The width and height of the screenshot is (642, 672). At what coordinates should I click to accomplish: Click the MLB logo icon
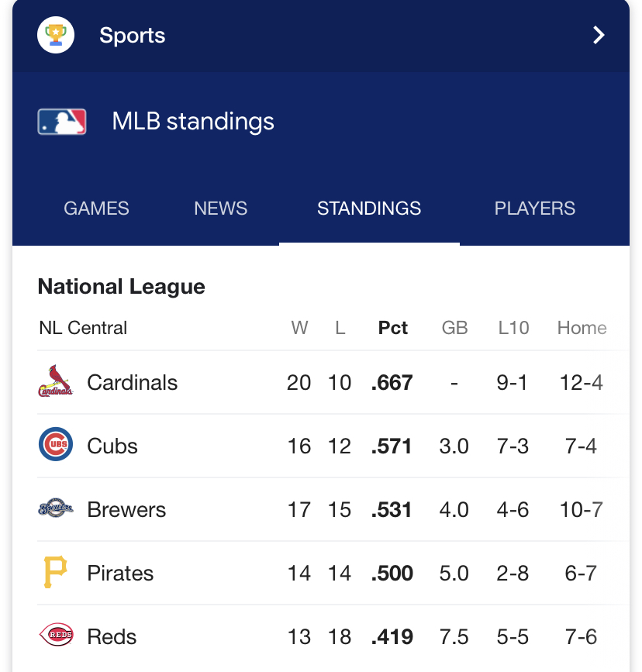point(62,122)
